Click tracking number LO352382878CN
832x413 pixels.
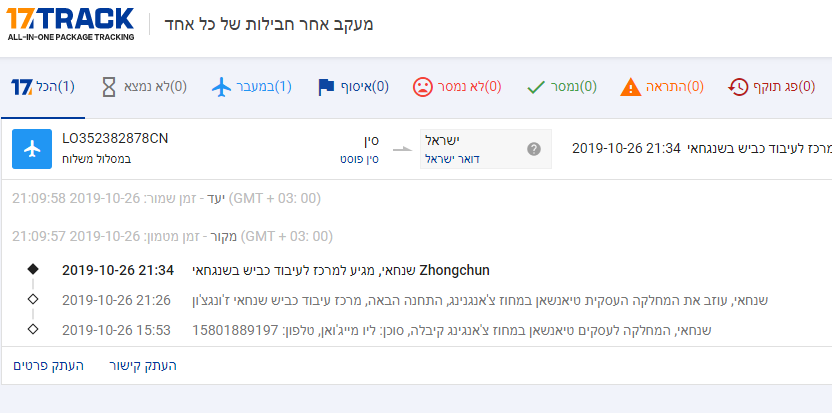click(115, 139)
